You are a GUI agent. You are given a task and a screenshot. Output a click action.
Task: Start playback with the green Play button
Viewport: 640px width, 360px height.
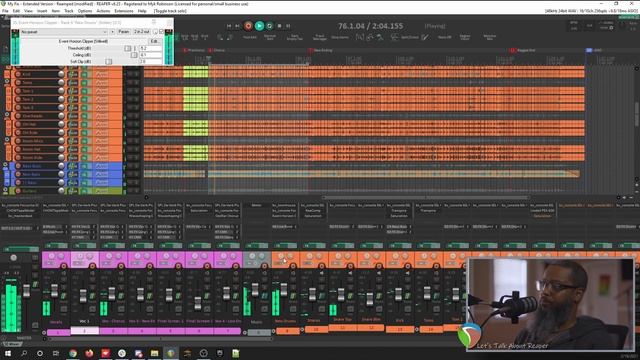259,26
